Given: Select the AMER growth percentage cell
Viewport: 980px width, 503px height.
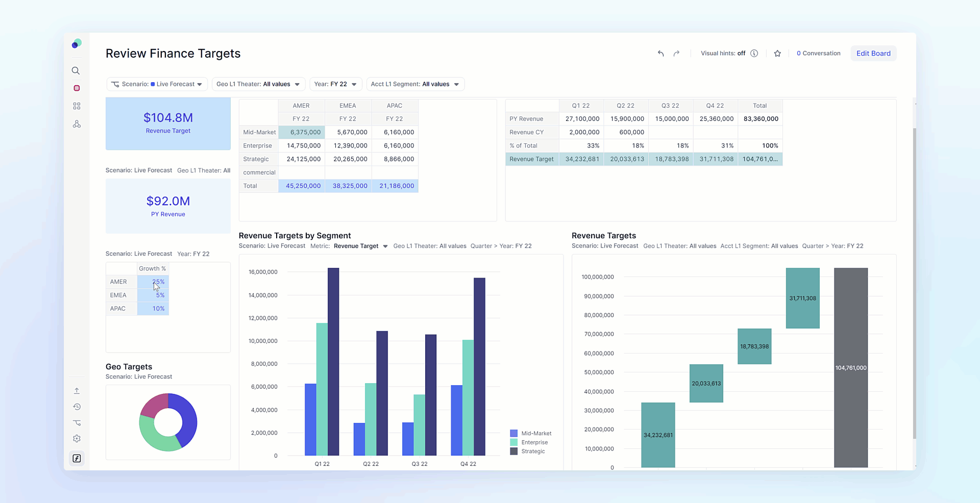Looking at the screenshot, I should coord(153,282).
